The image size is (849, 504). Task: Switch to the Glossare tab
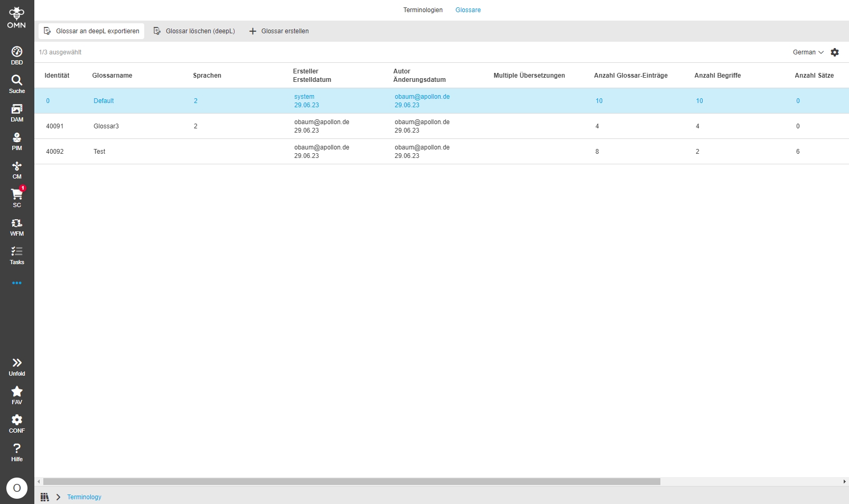coord(468,10)
